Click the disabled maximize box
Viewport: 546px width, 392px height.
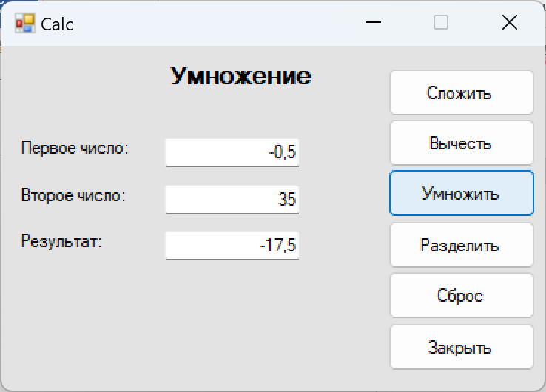click(x=441, y=23)
